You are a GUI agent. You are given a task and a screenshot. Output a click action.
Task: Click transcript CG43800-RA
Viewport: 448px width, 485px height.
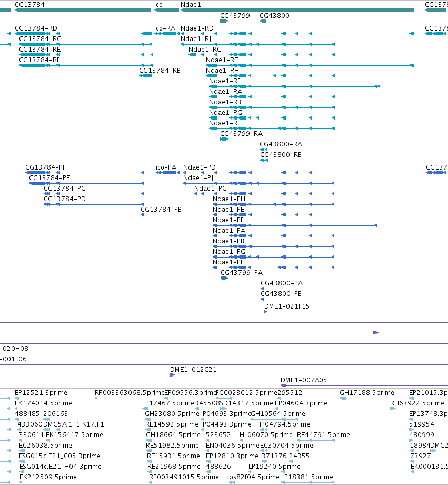coord(281,144)
